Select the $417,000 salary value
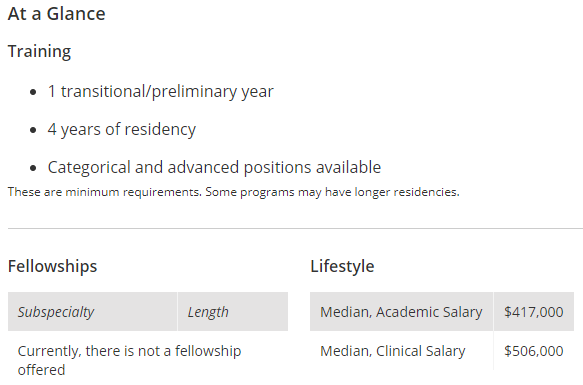Viewport: 583px width, 385px height. [534, 312]
